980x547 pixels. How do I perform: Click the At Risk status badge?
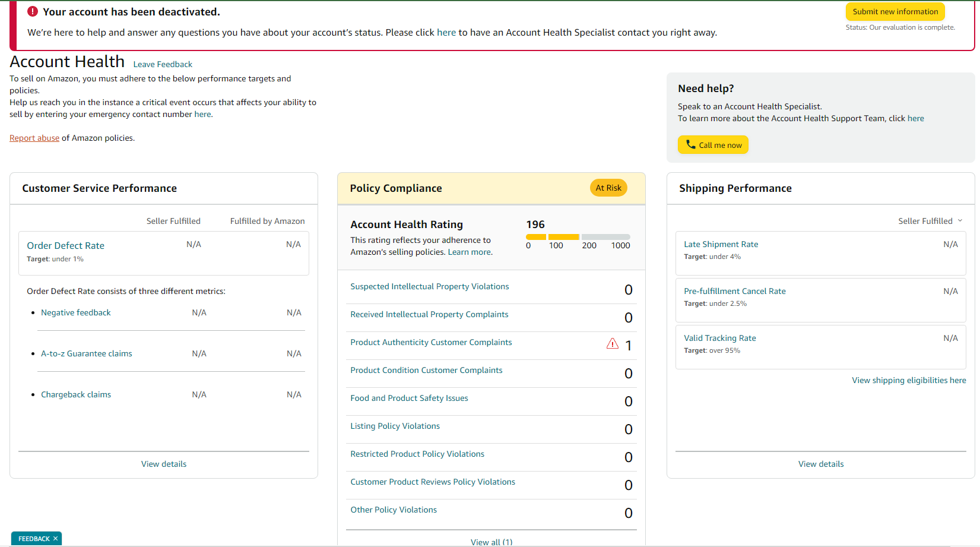click(608, 188)
